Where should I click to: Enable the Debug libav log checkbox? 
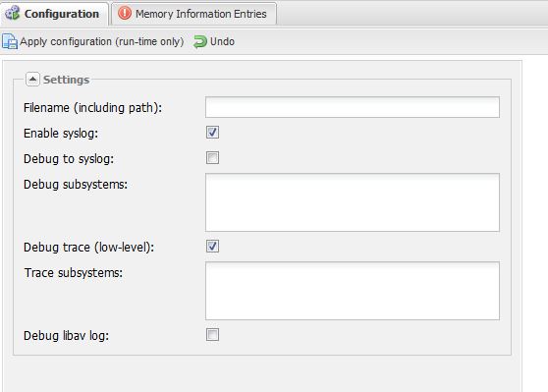point(212,335)
